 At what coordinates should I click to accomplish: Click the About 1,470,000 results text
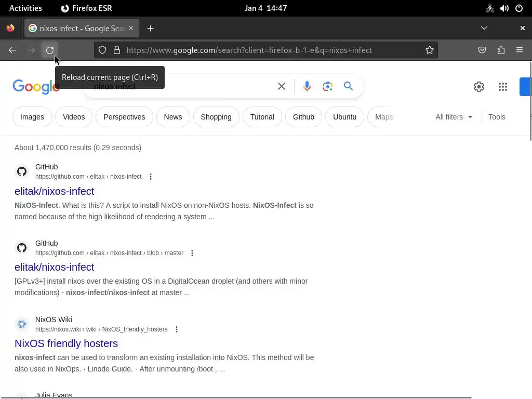click(x=78, y=148)
